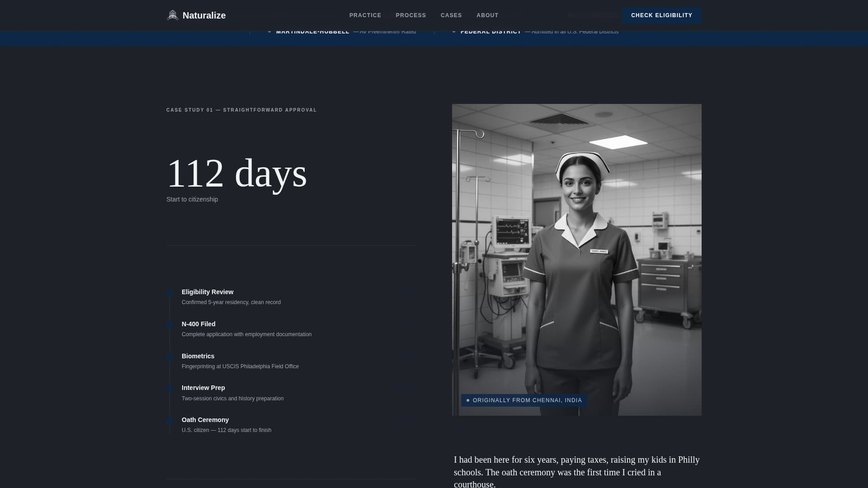
Task: Click the testimonial quote about six years
Action: tap(577, 472)
